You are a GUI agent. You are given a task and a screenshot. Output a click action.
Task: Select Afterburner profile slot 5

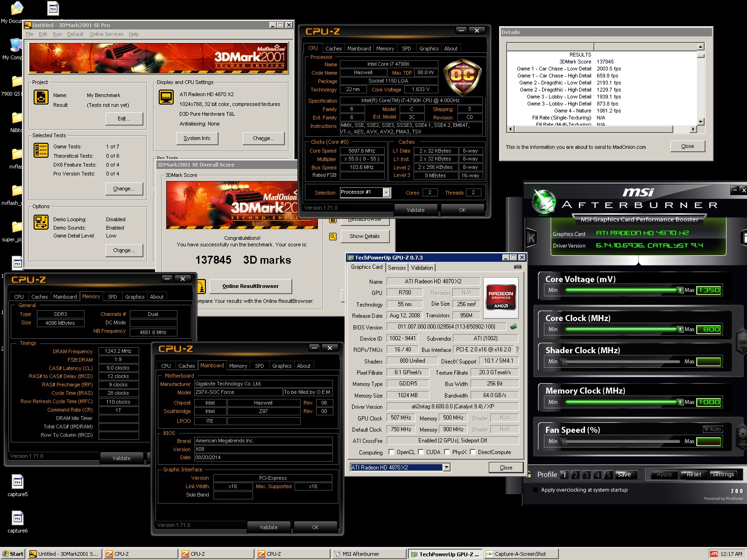[608, 475]
